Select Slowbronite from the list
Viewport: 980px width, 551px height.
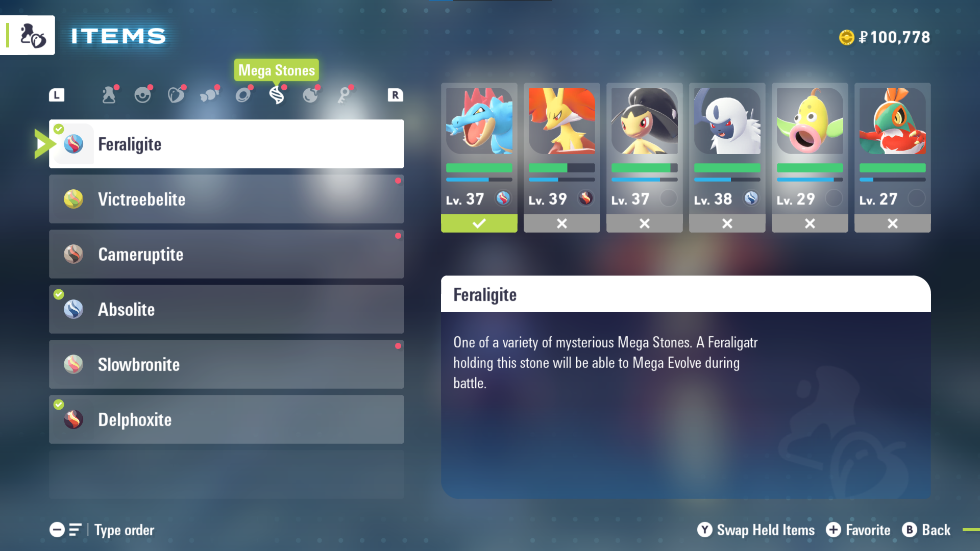point(227,364)
